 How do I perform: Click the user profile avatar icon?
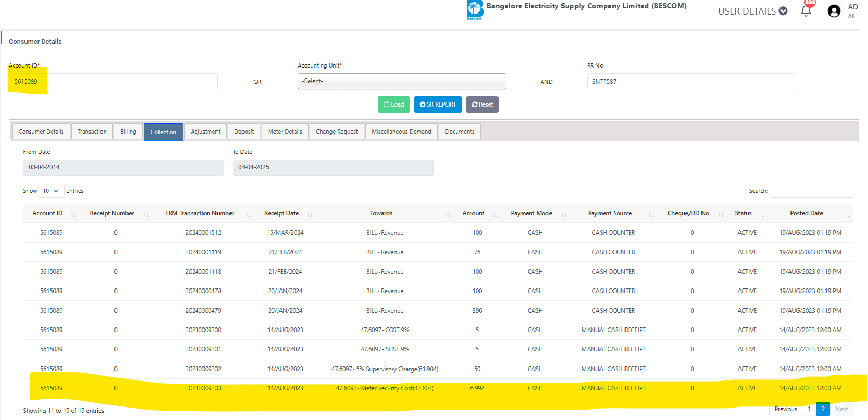pos(834,11)
